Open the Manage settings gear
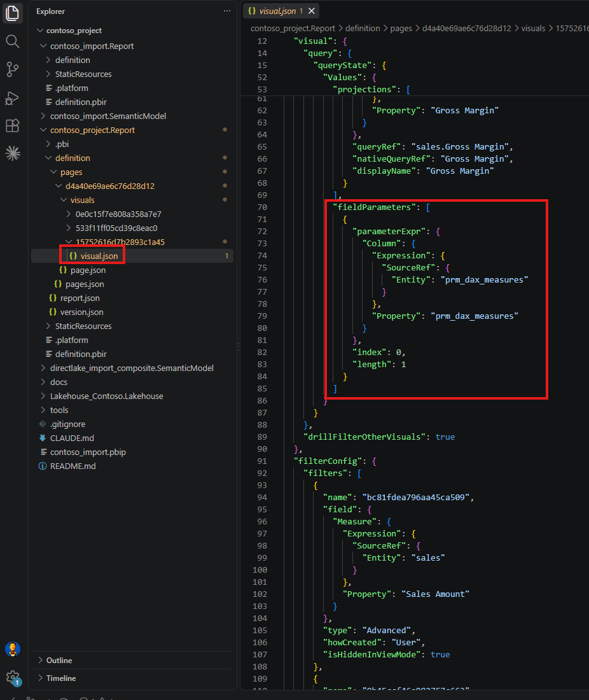 click(13, 678)
